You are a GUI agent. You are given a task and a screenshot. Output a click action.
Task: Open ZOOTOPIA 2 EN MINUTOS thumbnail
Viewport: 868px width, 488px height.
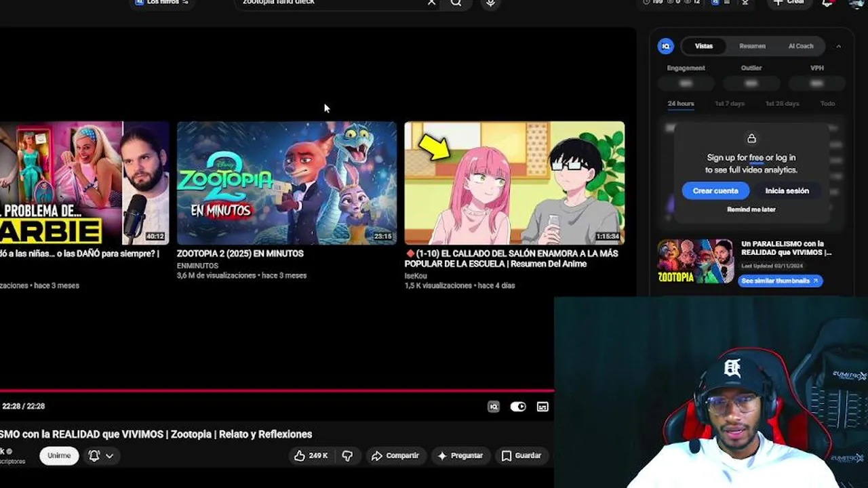[287, 183]
